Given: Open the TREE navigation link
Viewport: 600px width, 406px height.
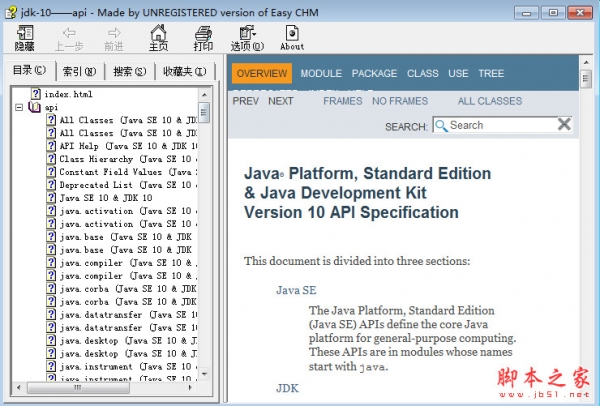Looking at the screenshot, I should click(x=491, y=73).
